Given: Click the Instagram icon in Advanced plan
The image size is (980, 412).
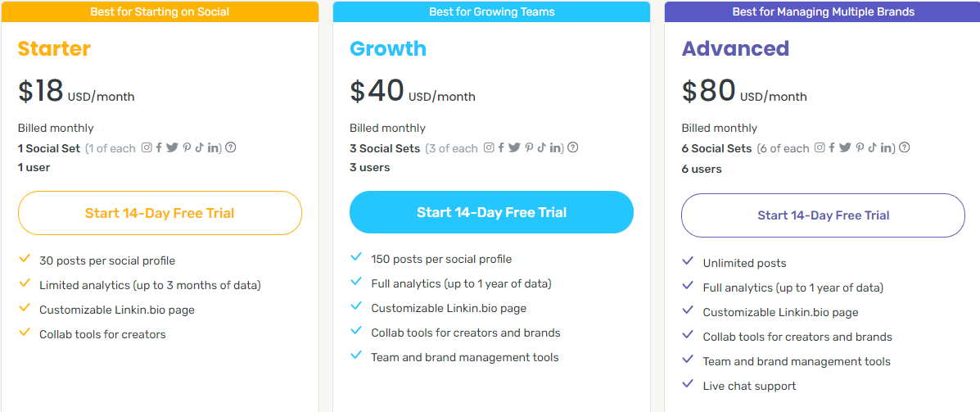Looking at the screenshot, I should point(821,148).
